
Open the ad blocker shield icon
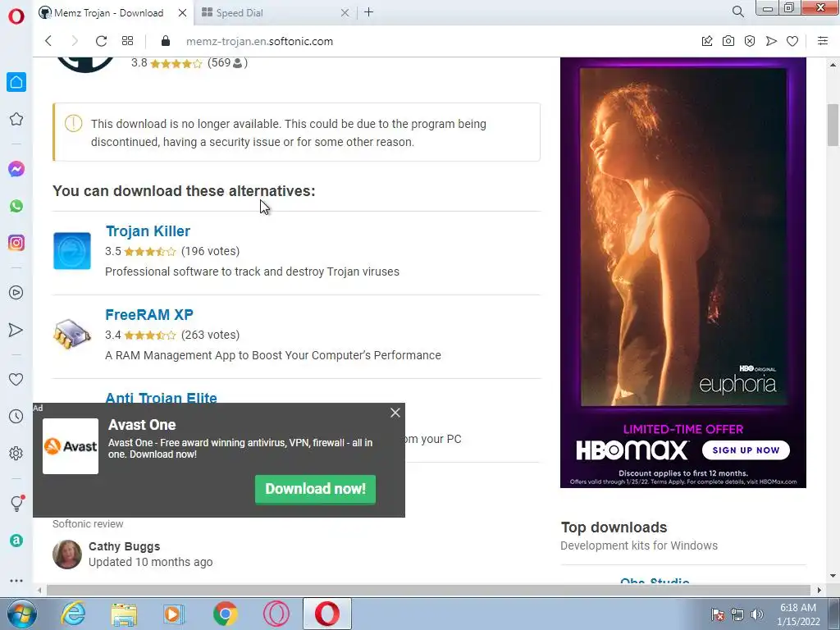pyautogui.click(x=750, y=41)
